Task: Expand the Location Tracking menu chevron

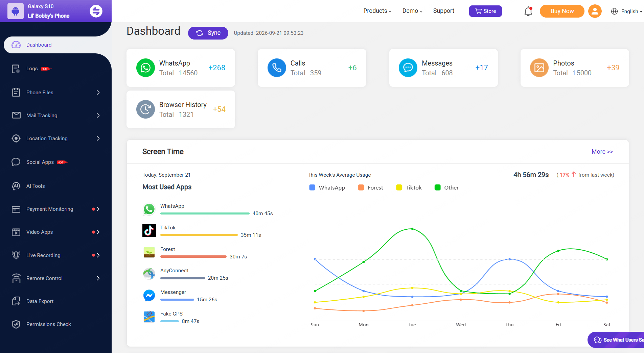Action: (x=98, y=138)
